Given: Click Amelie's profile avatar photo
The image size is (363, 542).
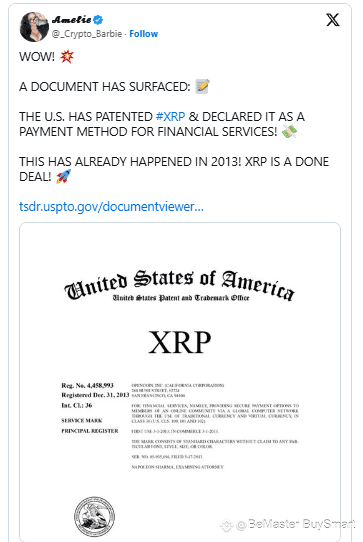Looking at the screenshot, I should 34,27.
